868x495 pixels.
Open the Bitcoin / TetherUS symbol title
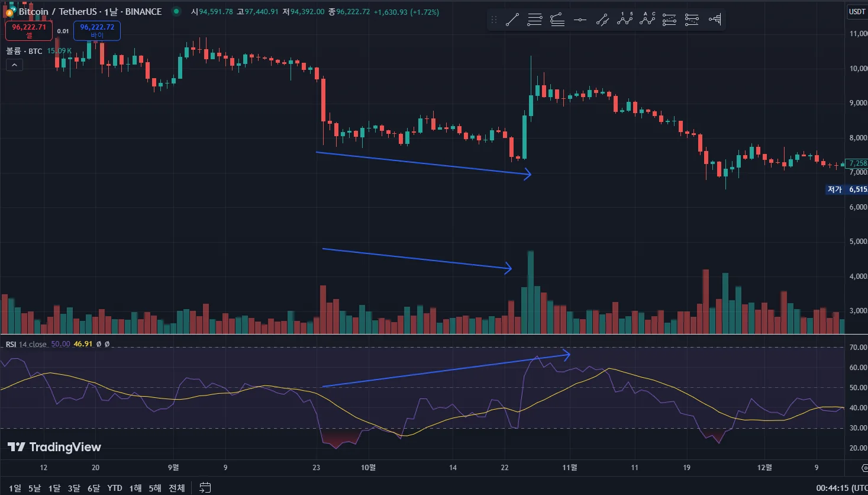click(90, 12)
